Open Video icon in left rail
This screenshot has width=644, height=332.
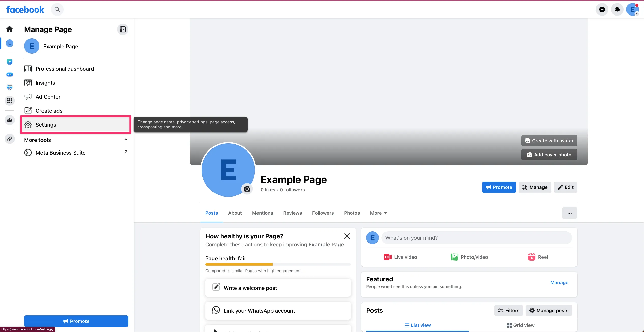click(x=10, y=62)
